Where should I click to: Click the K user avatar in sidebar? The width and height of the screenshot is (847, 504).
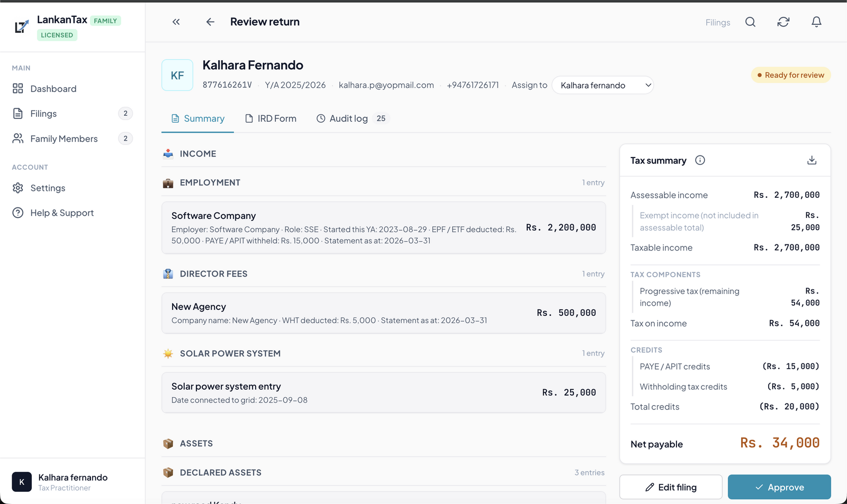pos(22,482)
